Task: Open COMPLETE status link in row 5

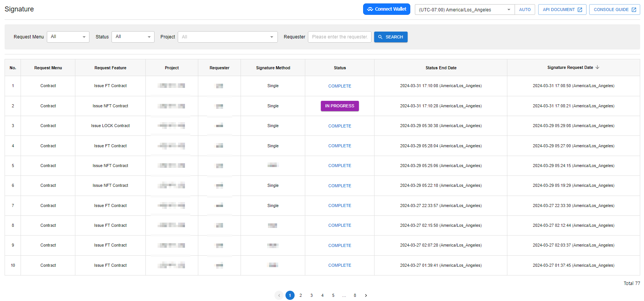Action: [340, 166]
